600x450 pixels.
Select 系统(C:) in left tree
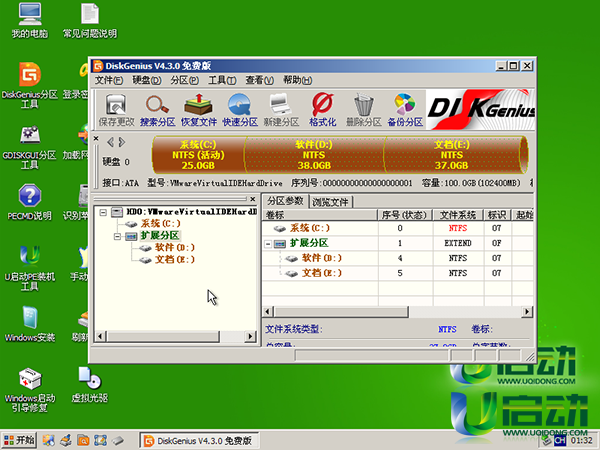(x=160, y=223)
